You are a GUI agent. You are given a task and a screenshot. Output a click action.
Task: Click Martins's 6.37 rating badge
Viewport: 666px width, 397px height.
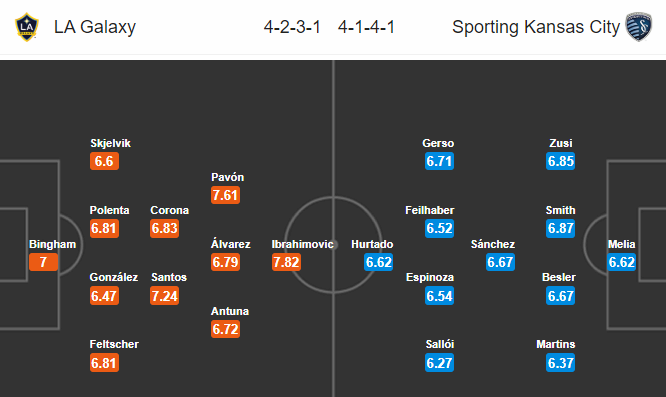561,363
